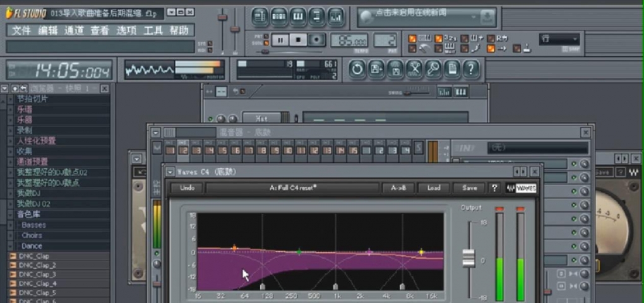Collapse the Dance folder
644x303 pixels.
tap(11, 246)
